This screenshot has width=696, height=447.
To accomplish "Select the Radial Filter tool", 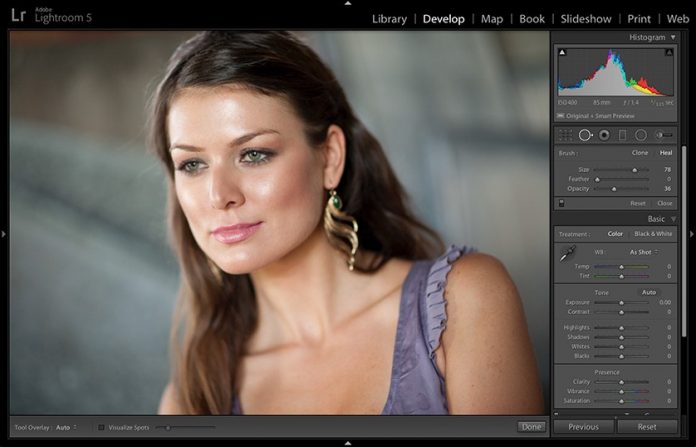I will point(640,135).
